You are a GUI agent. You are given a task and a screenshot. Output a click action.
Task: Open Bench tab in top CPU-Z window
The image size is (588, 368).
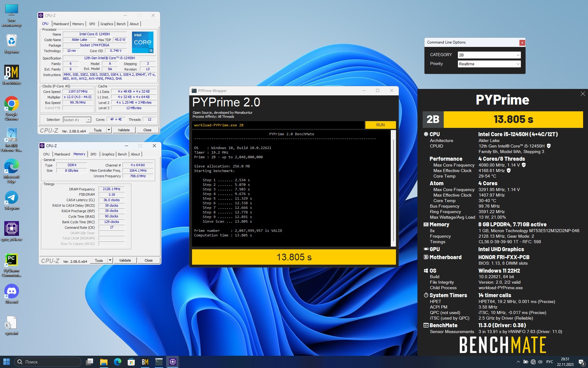coord(121,24)
